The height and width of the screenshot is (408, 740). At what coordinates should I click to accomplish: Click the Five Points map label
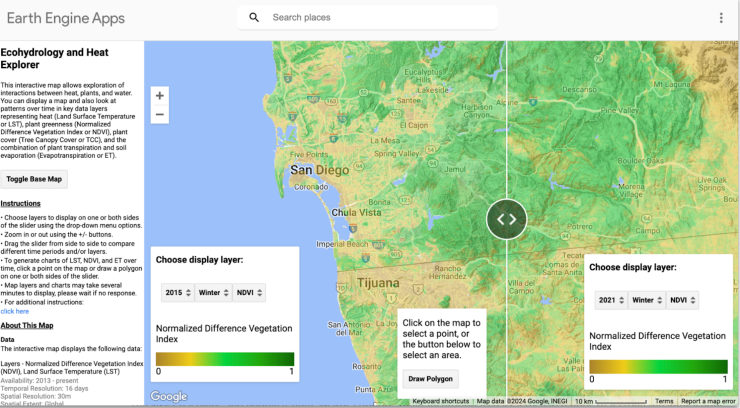tap(309, 154)
